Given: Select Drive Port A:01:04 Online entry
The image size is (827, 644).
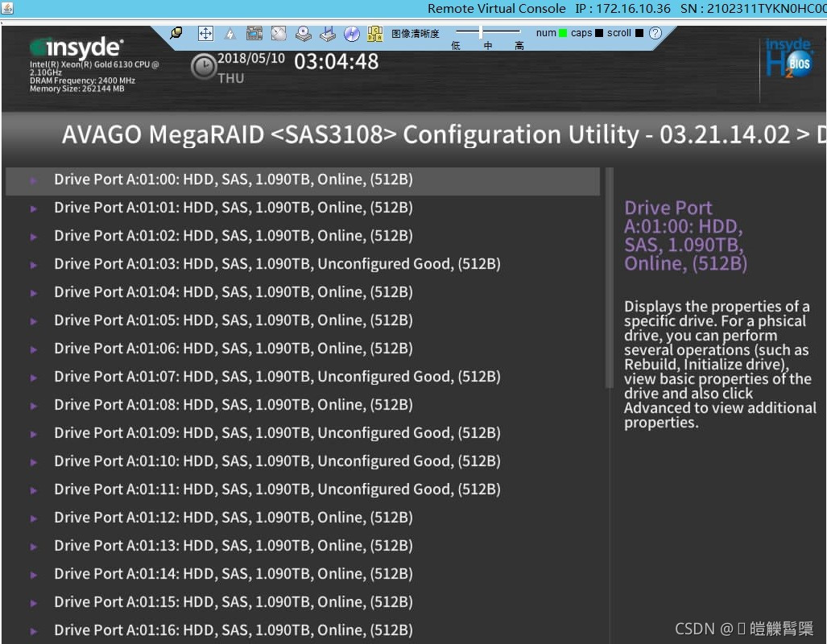Looking at the screenshot, I should click(233, 292).
